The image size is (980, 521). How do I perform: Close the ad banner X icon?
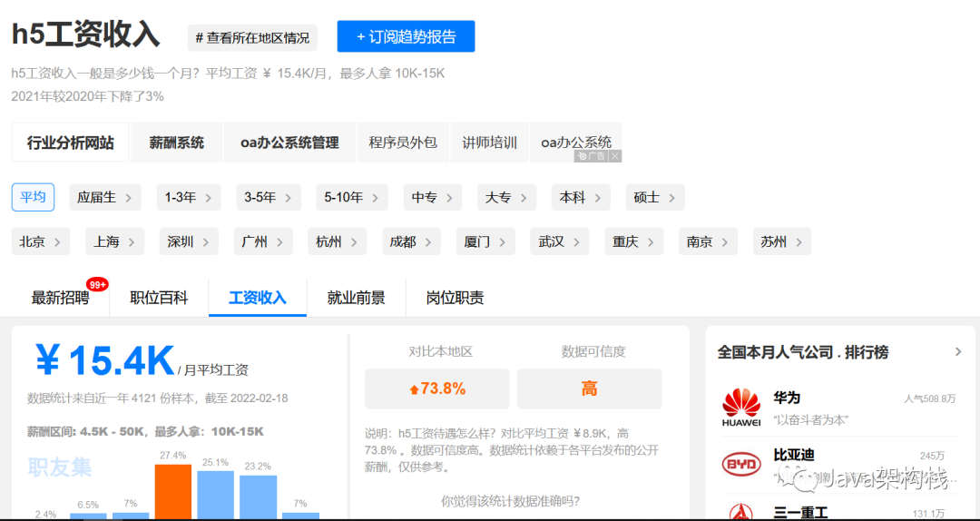615,156
